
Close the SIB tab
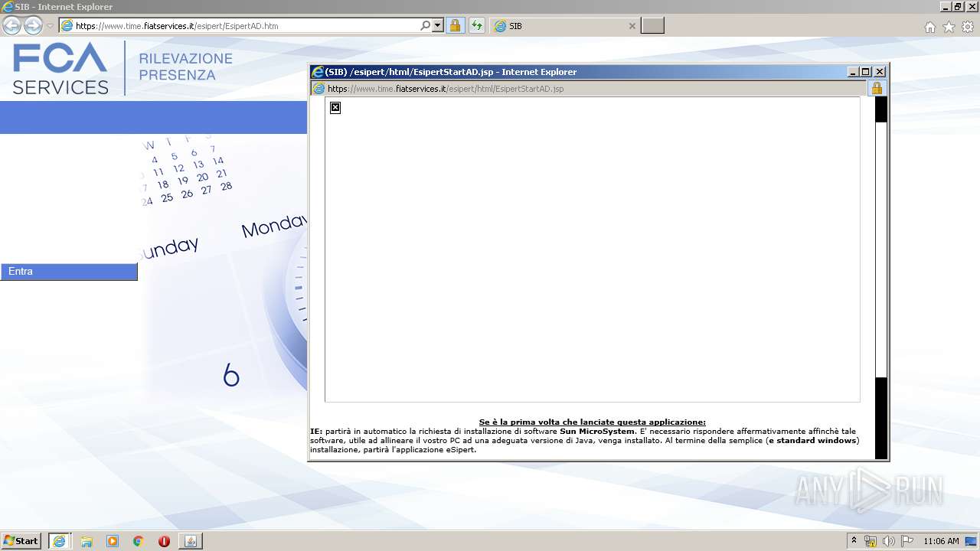(x=632, y=26)
